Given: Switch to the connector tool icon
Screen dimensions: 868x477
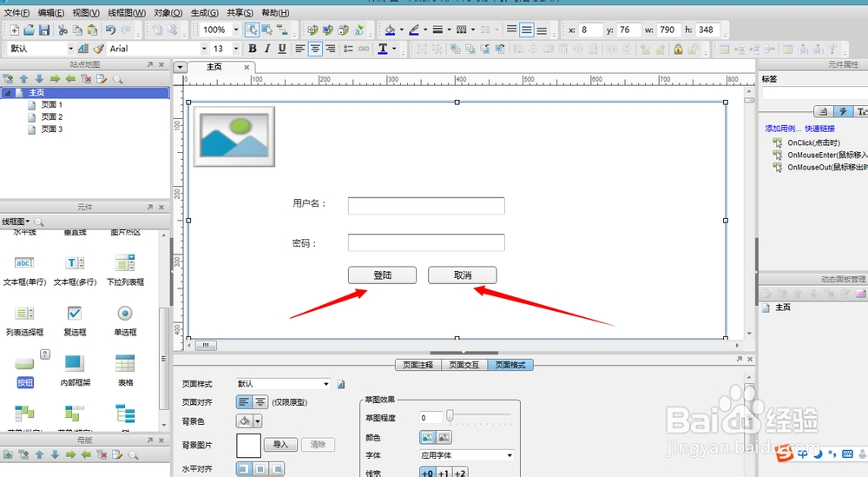Looking at the screenshot, I should pyautogui.click(x=282, y=30).
